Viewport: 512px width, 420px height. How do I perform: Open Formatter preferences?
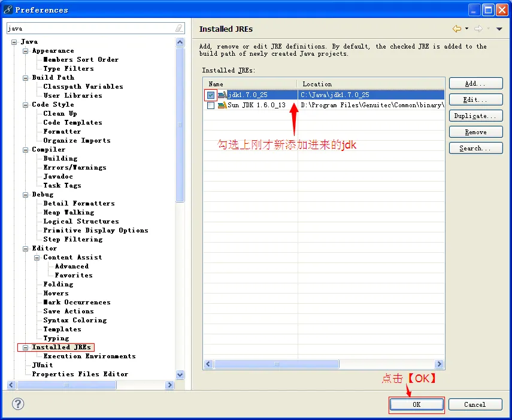[62, 131]
